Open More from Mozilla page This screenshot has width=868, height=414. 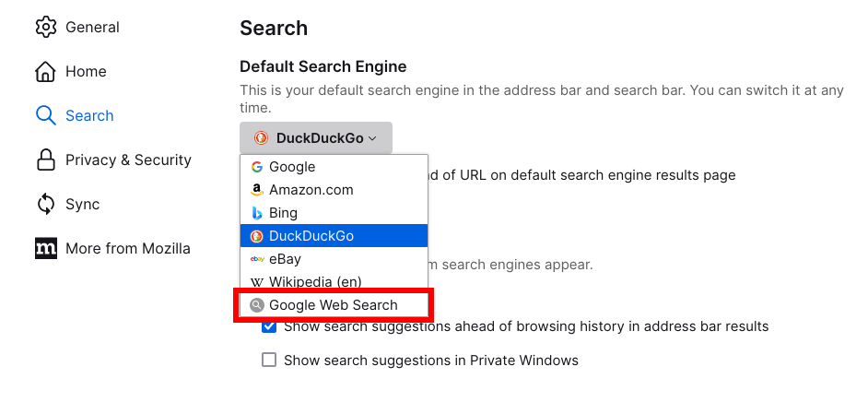(128, 248)
